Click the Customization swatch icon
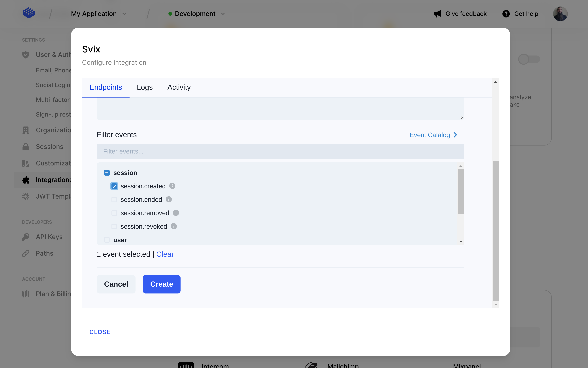Screen dimensions: 588x368 point(26,163)
